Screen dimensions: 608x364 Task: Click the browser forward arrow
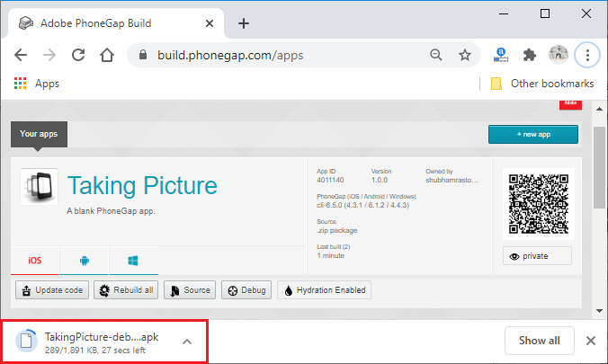point(49,55)
